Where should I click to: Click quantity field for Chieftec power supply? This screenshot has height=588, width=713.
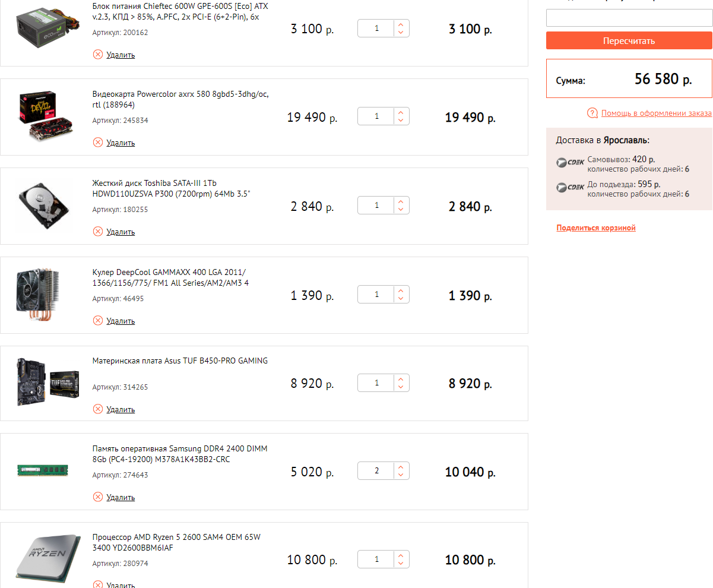pyautogui.click(x=376, y=29)
